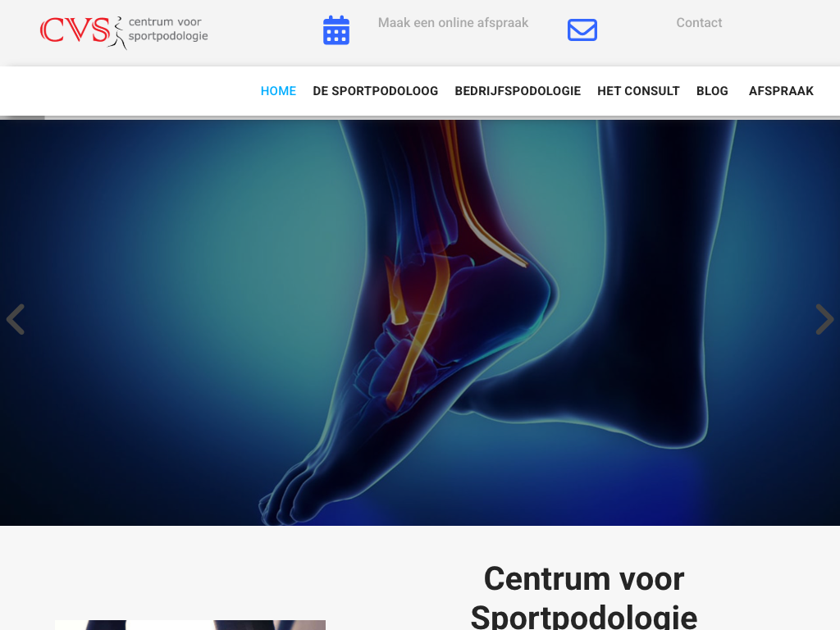840x630 pixels.
Task: Select the HOME menu item
Action: point(278,91)
